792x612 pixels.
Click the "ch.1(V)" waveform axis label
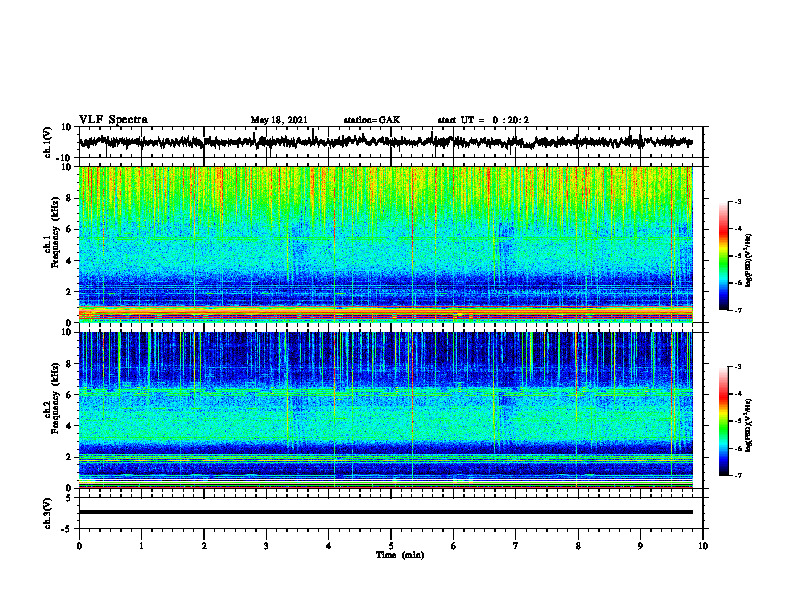(48, 142)
